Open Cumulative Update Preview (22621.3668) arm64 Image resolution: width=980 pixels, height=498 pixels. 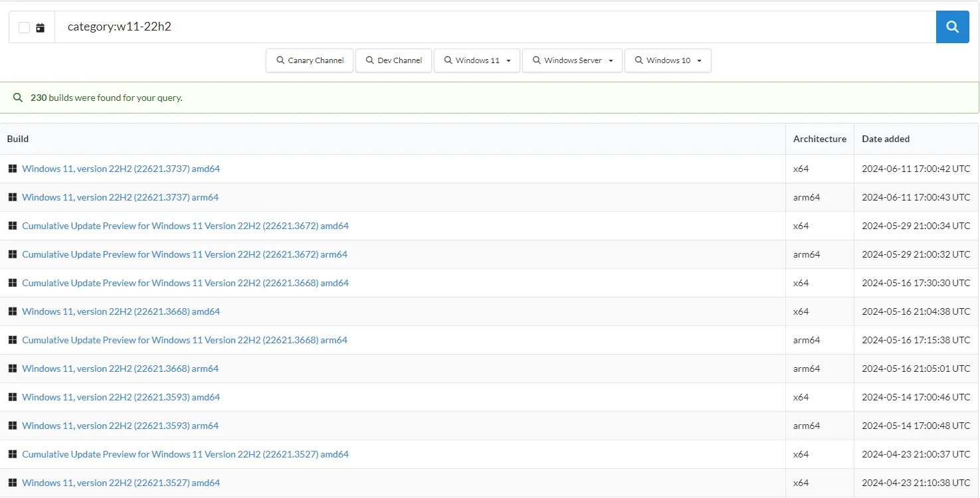coord(185,340)
